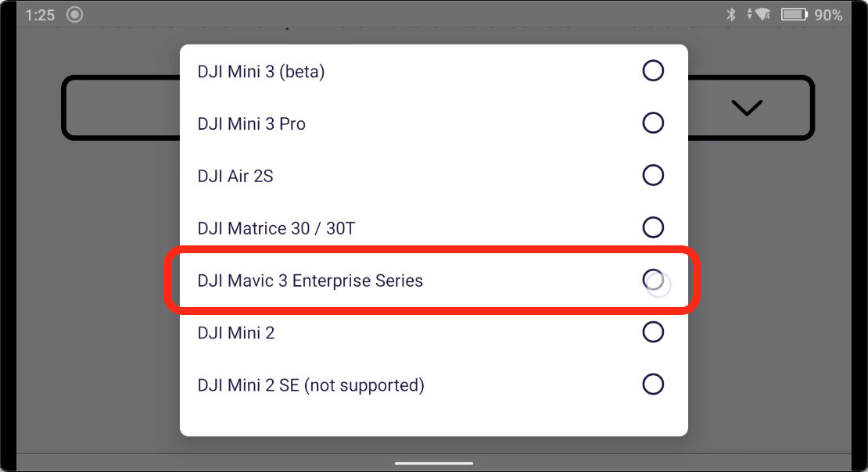Select DJI Matrice 30 / 30T radio button
The width and height of the screenshot is (868, 472).
point(653,227)
